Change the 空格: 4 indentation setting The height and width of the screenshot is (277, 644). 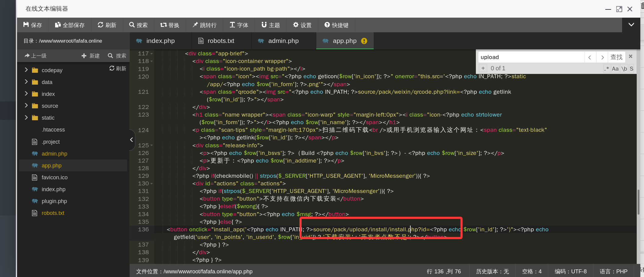point(532,272)
